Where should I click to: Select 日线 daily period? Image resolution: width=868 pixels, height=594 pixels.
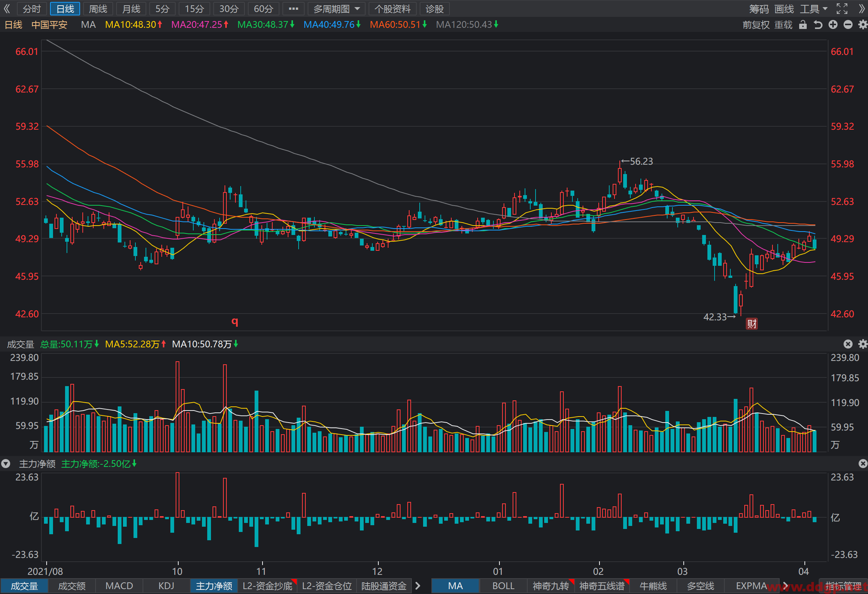tap(65, 9)
